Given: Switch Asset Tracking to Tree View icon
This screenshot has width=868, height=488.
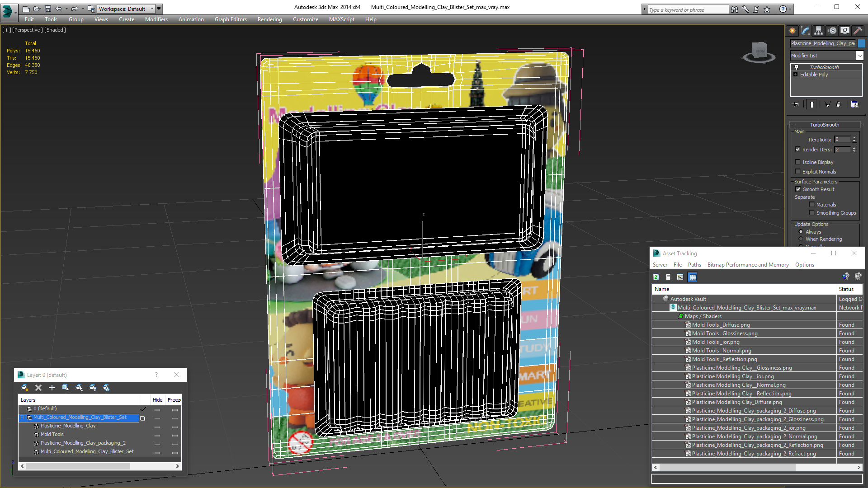Looking at the screenshot, I should click(680, 277).
